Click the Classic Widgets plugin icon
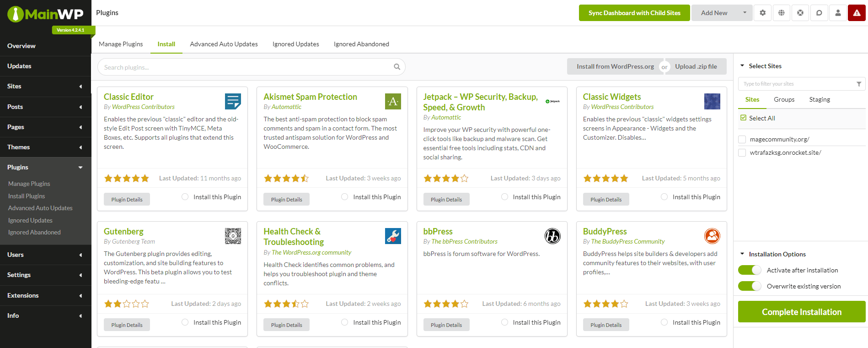This screenshot has height=348, width=868. click(712, 101)
